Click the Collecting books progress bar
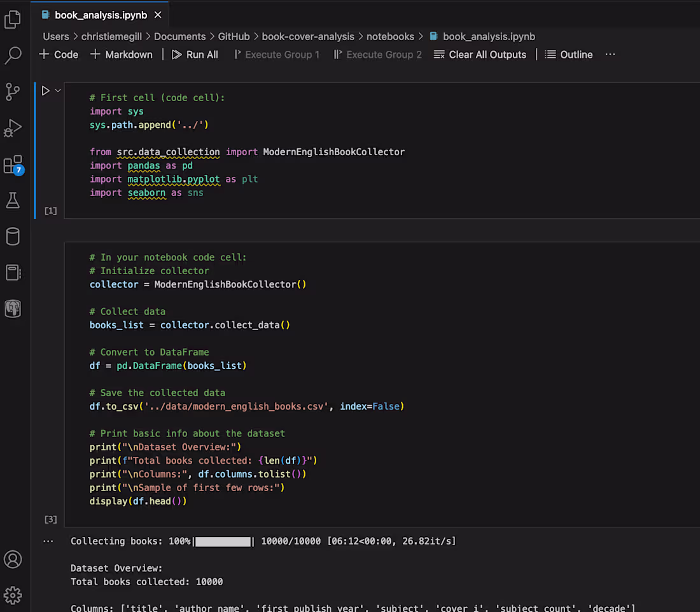Image resolution: width=700 pixels, height=612 pixels. tap(223, 541)
